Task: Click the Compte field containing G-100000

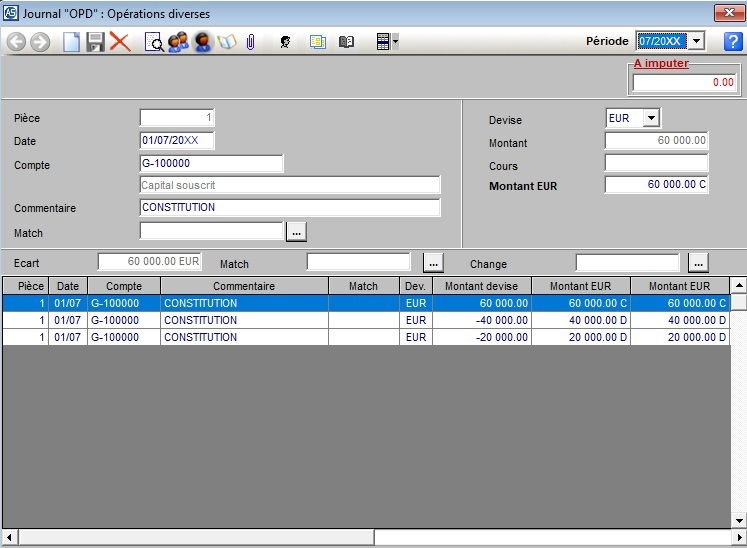Action: pos(211,164)
